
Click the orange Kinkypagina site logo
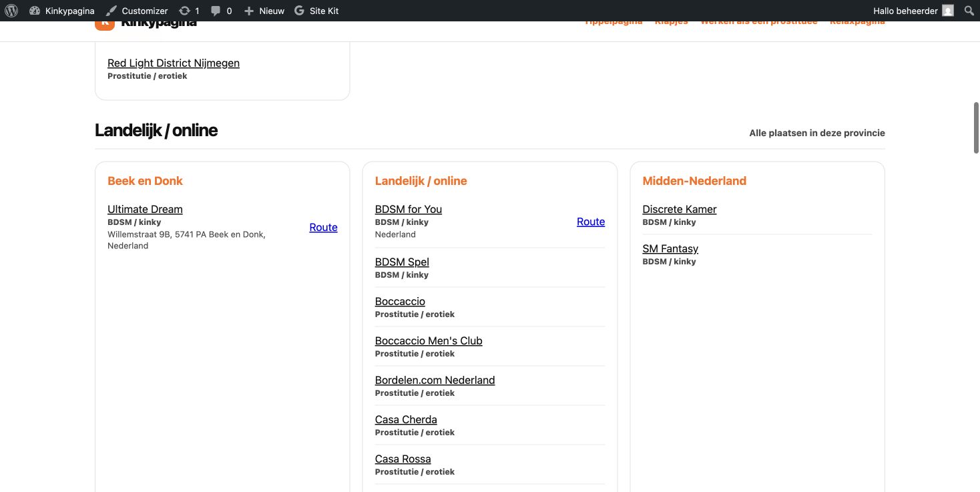tap(104, 24)
